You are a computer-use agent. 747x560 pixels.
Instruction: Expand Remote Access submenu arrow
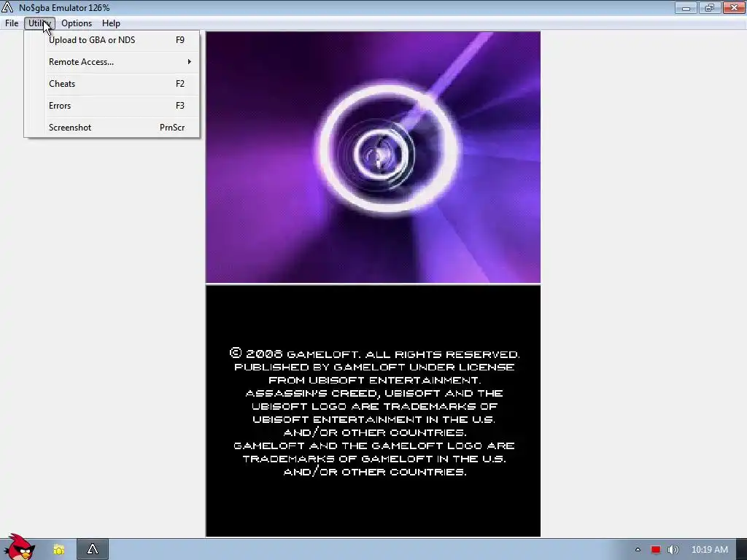pos(189,62)
